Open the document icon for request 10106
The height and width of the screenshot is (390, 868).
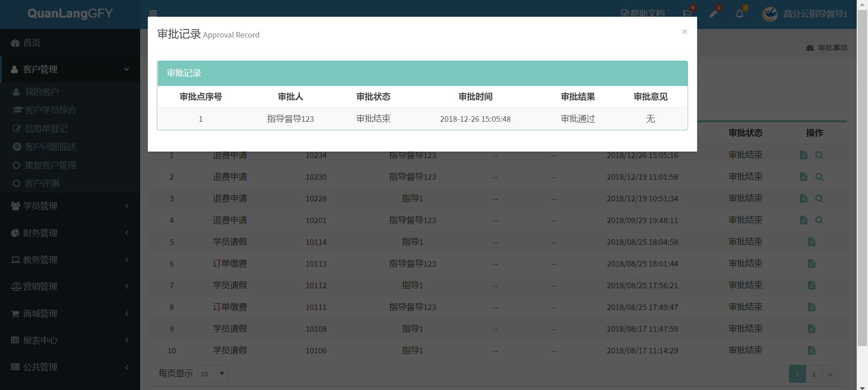pos(811,351)
